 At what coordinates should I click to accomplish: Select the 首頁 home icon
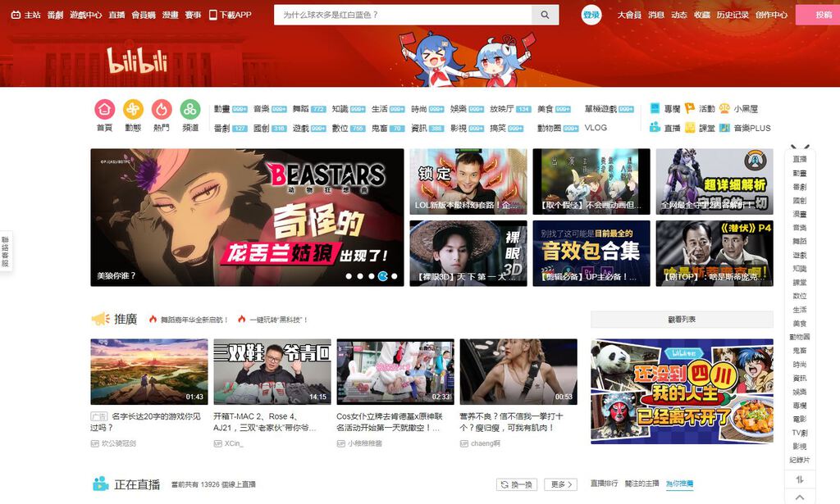point(105,108)
